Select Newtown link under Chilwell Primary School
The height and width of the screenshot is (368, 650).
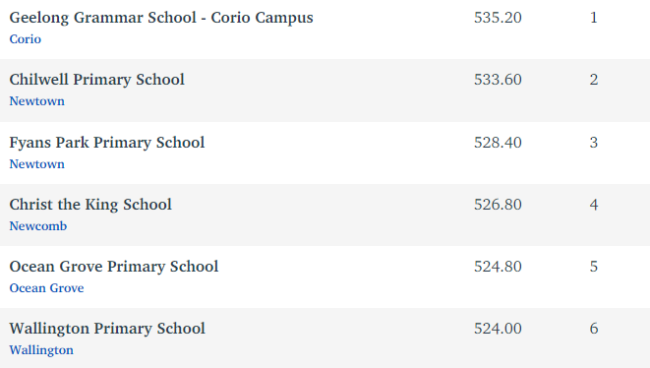[x=37, y=101]
